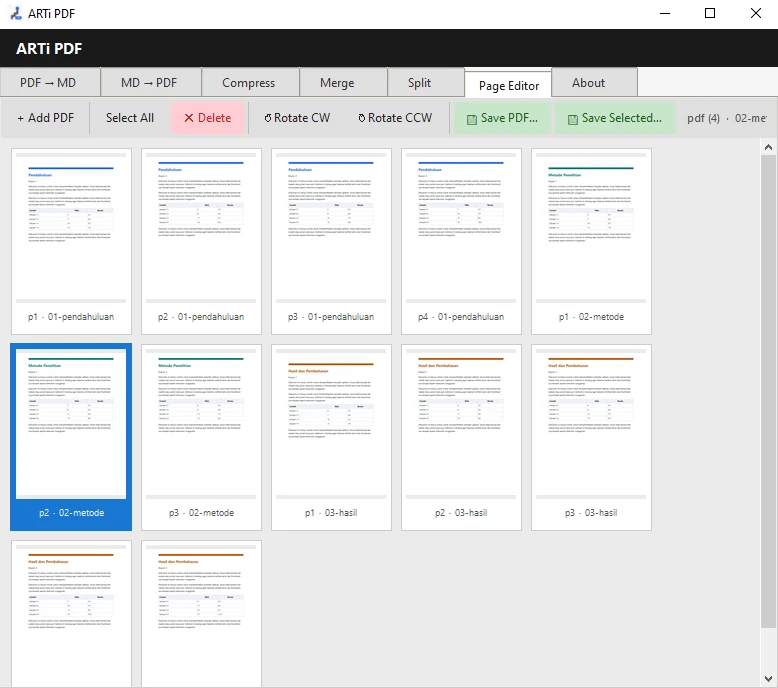
Task: Rotate selected page clockwise
Action: 297,118
